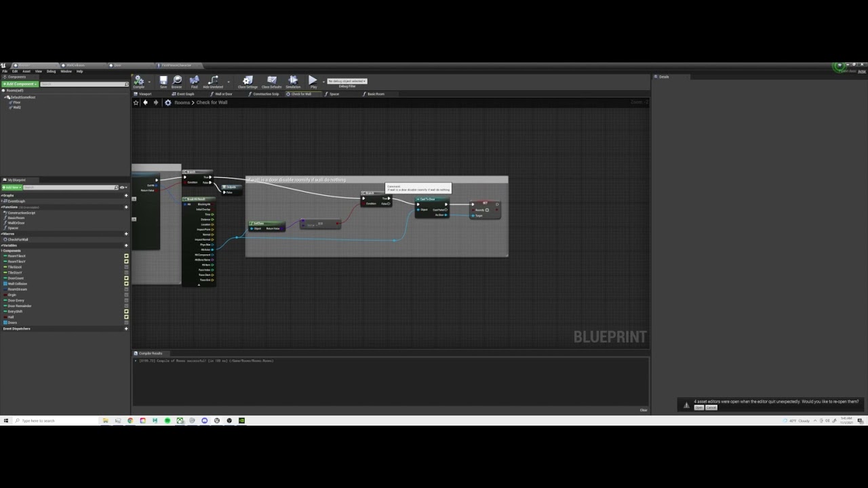The image size is (868, 488).
Task: Collapse the Graphs section
Action: click(x=2, y=196)
